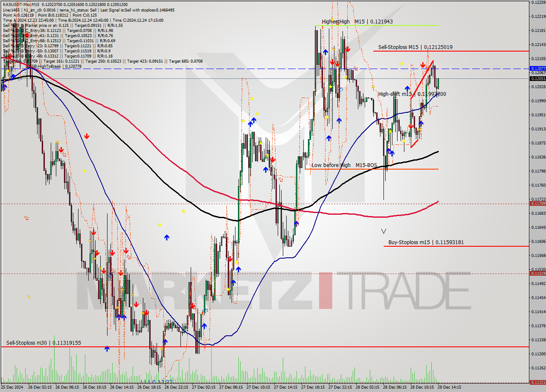Click the FSB-HighToBreak | 0.120778 label
The width and height of the screenshot is (546, 392).
[x=54, y=66]
